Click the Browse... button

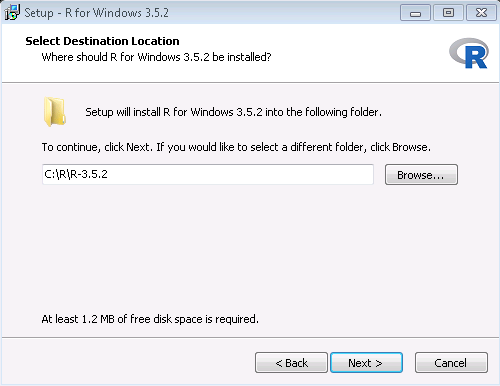[x=421, y=174]
